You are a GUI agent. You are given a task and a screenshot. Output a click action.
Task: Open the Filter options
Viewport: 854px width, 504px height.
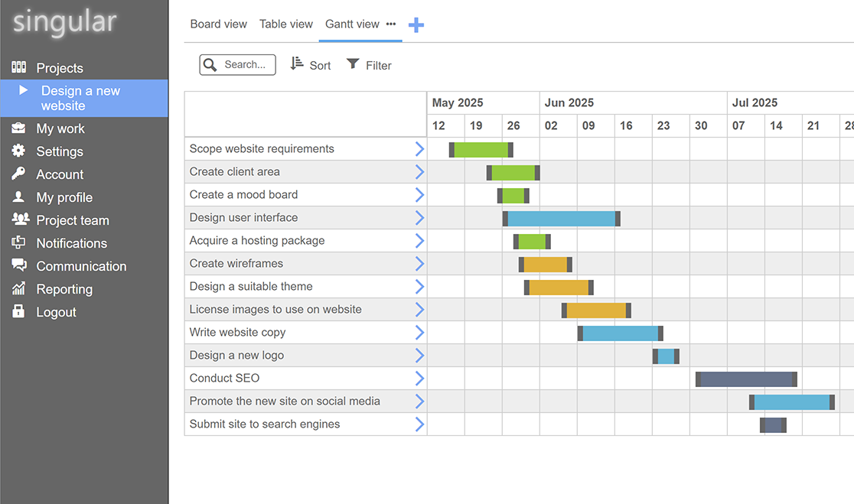tap(369, 65)
